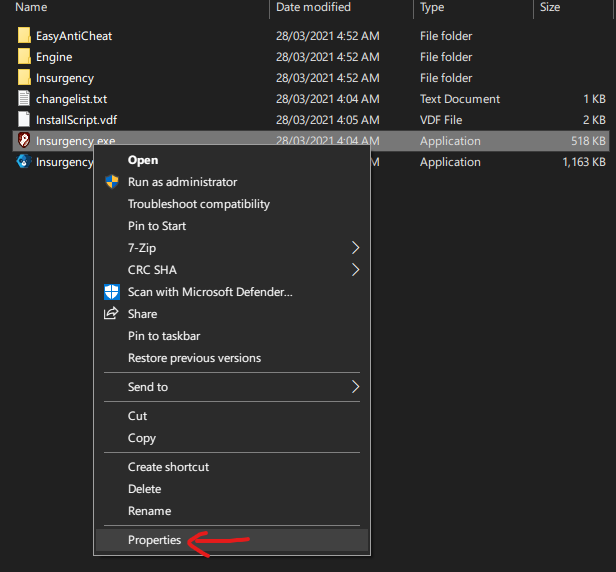This screenshot has height=572, width=616.
Task: Click the Microsoft Defender shield icon
Action: coord(112,292)
